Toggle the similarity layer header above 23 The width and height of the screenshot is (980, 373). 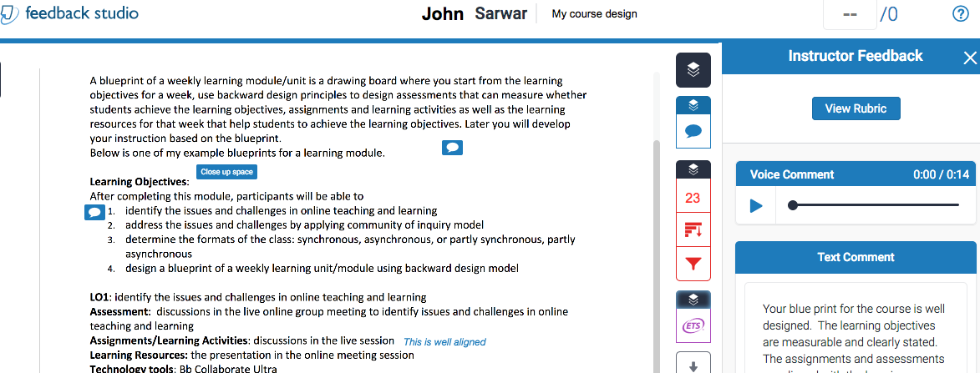pos(693,169)
